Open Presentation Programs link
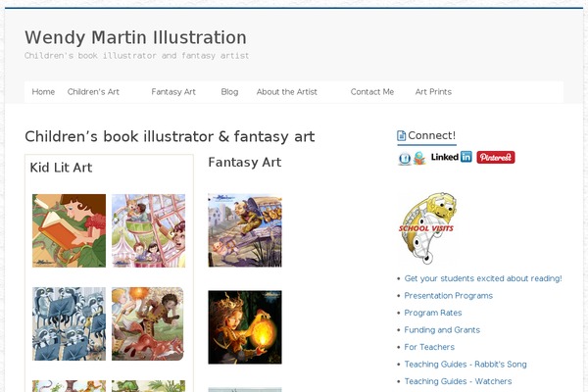Image resolution: width=588 pixels, height=392 pixels. [448, 296]
